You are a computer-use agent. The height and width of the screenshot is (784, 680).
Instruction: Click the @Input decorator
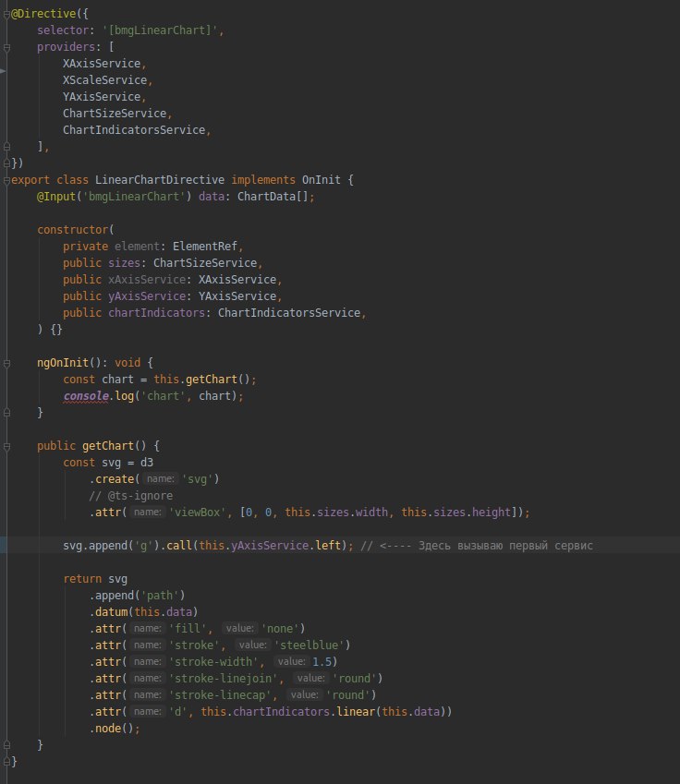pos(56,197)
